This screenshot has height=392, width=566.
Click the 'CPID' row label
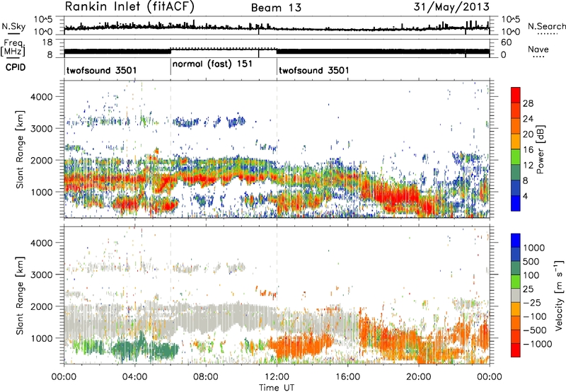click(16, 67)
